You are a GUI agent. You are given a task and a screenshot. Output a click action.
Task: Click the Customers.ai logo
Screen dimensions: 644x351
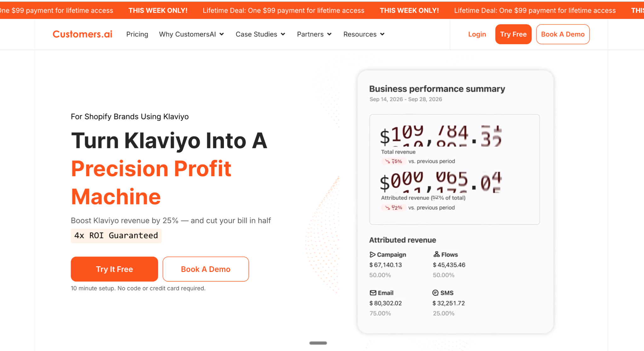click(82, 34)
